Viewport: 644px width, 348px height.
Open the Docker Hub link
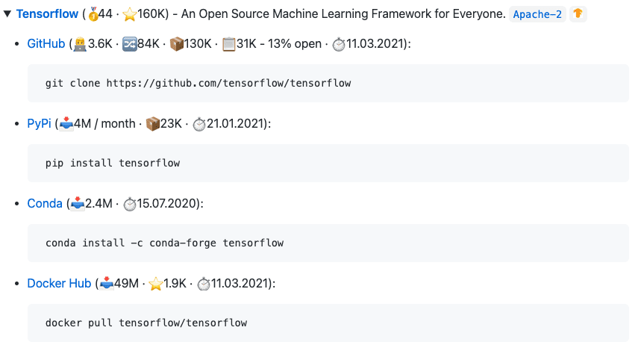click(x=59, y=283)
